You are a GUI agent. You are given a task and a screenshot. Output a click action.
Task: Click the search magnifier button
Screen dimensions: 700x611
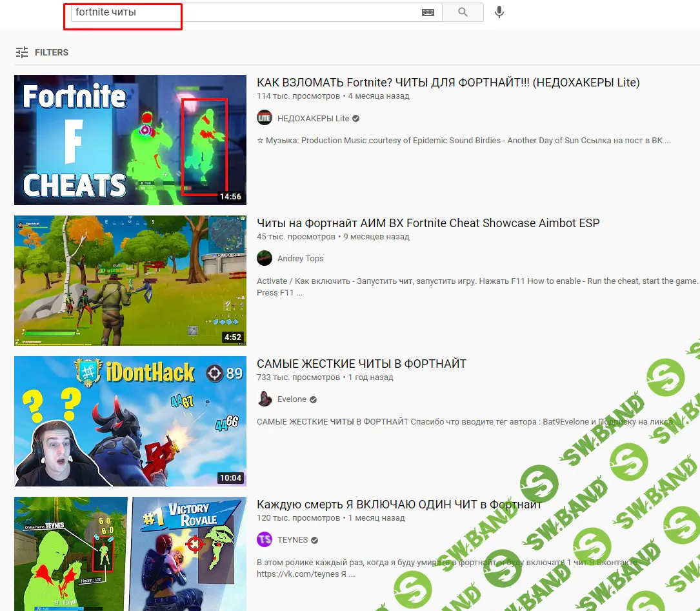point(463,12)
